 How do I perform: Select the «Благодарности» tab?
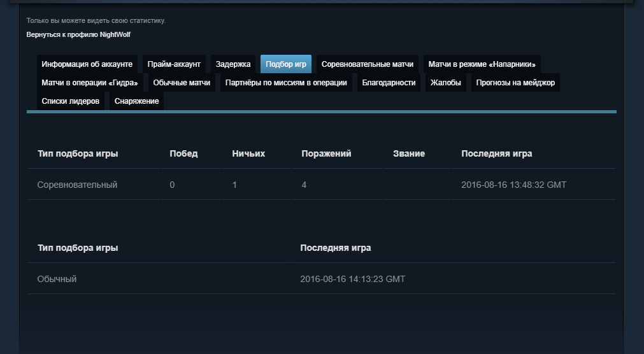coord(389,83)
